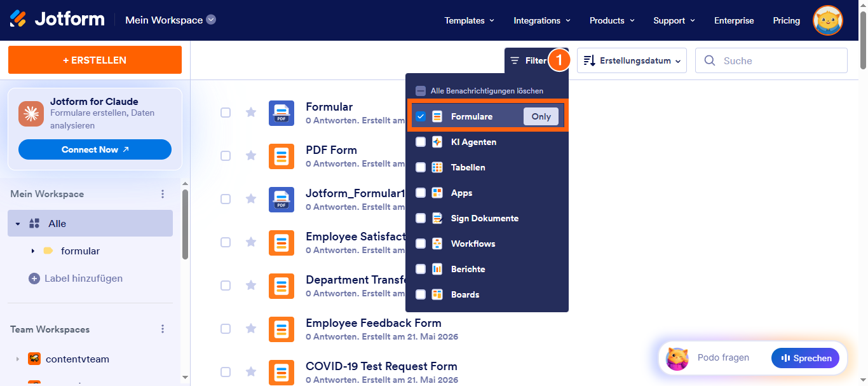
Task: Check the Workflows filter checkbox
Action: (421, 244)
